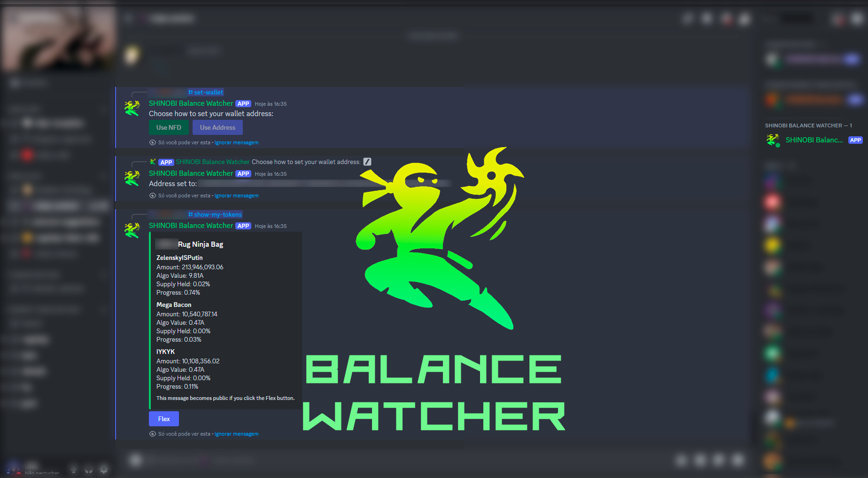Image resolution: width=868 pixels, height=478 pixels.
Task: Click 'Choose how to set your wallet address:' message text
Action: coord(211,114)
